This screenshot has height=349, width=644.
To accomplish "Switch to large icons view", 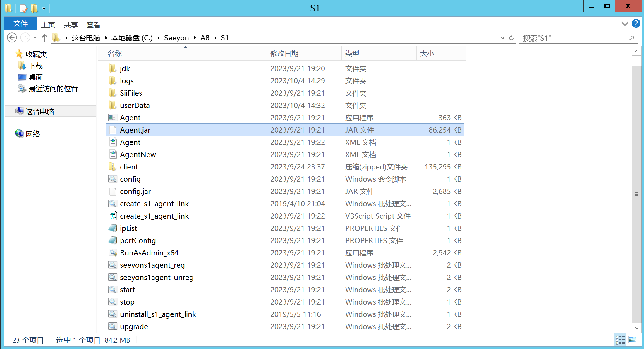I will click(x=633, y=340).
